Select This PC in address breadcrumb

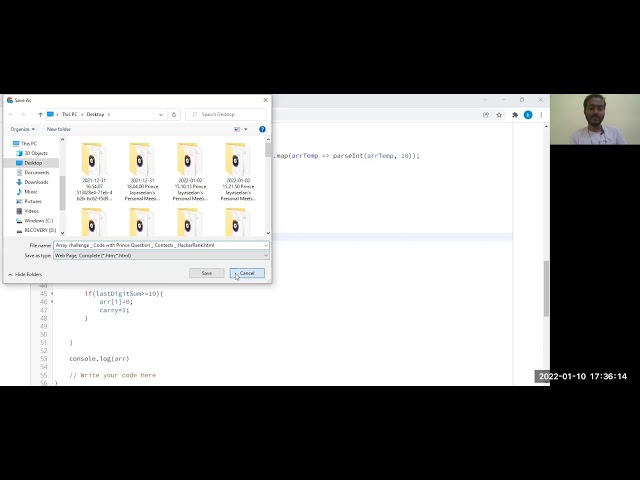[69, 114]
